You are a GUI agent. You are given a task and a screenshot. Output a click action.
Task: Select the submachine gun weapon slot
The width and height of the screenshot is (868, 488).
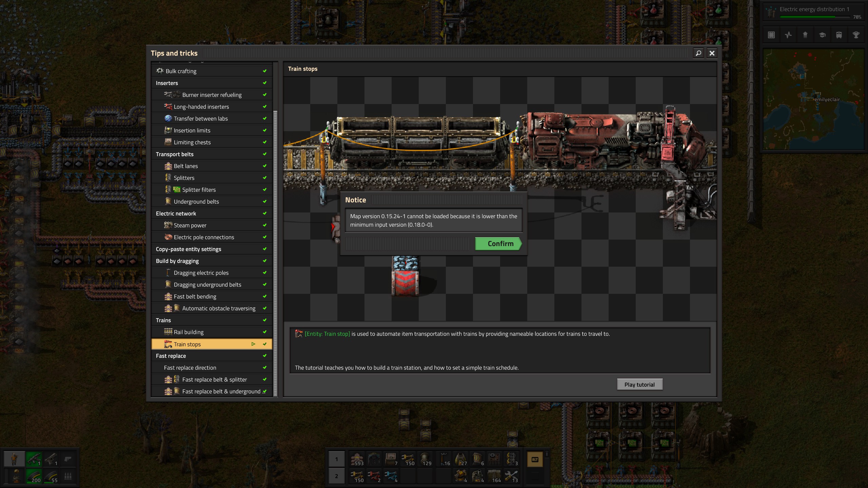[x=34, y=459]
